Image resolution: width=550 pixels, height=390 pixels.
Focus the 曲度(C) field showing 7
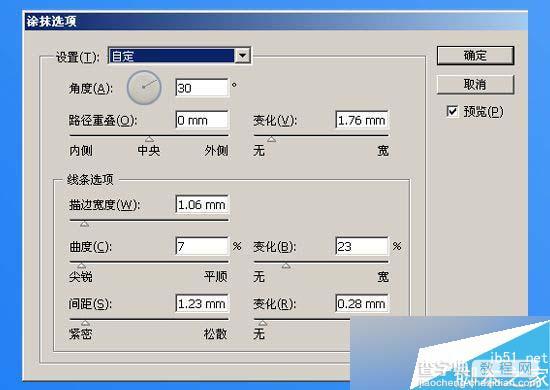click(x=202, y=246)
